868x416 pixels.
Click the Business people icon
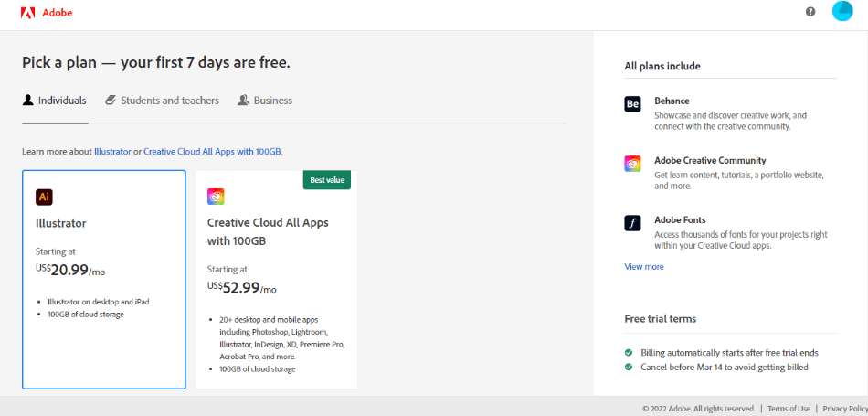243,101
